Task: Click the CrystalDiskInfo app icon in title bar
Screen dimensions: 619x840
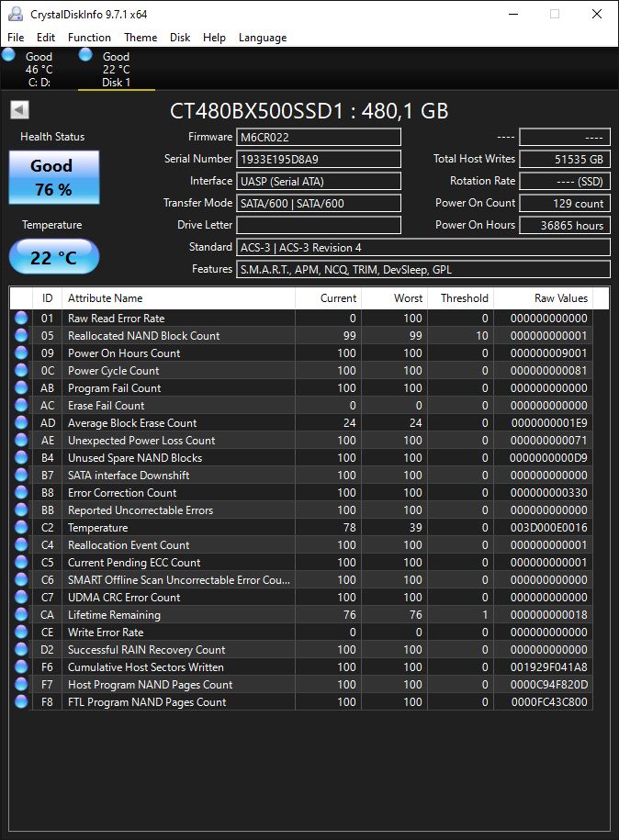Action: 16,14
